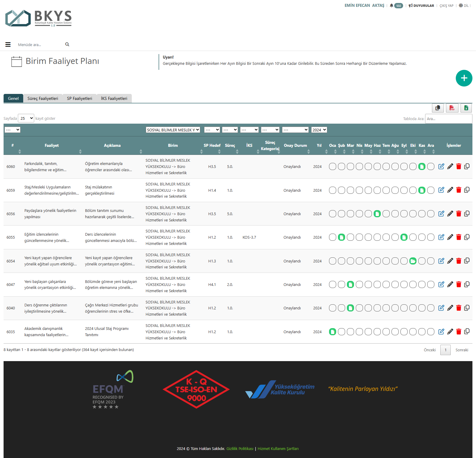Open the hamburger menu
The height and width of the screenshot is (458, 476).
pyautogui.click(x=8, y=45)
